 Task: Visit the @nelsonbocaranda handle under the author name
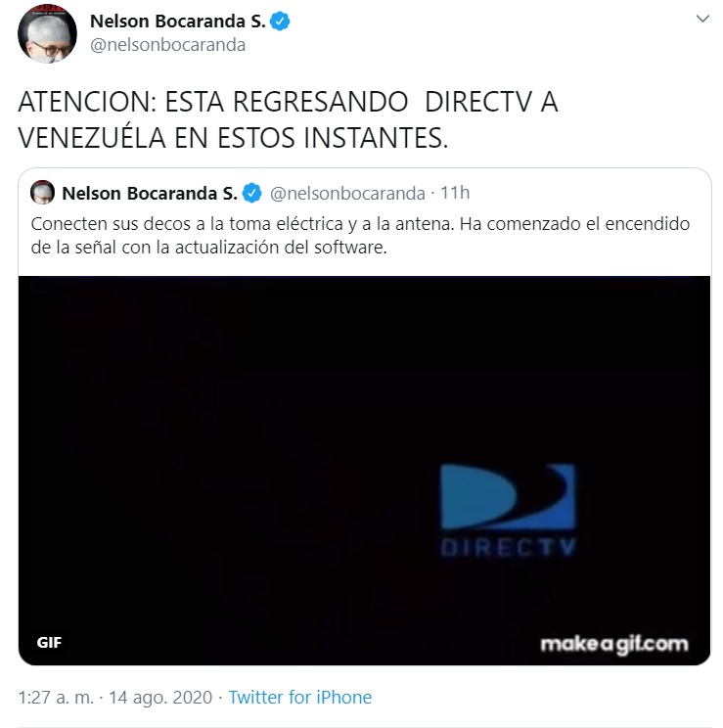tap(167, 45)
